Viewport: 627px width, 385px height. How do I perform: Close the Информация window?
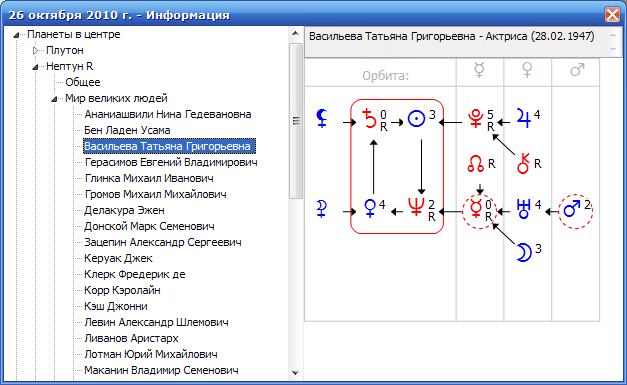pos(612,14)
